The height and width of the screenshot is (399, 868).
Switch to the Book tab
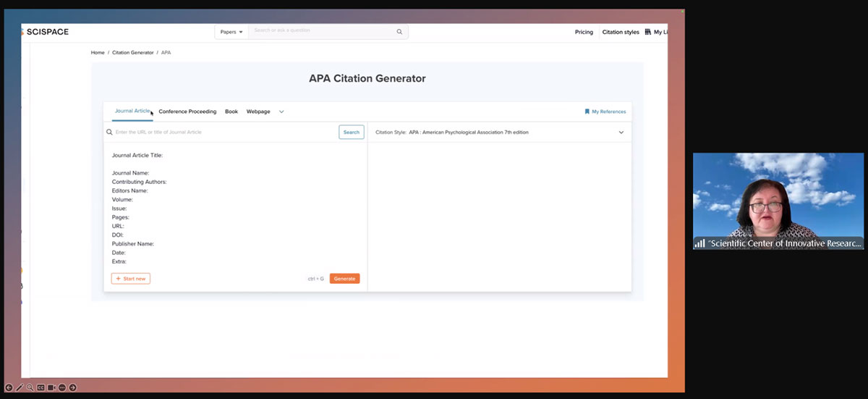[x=231, y=112]
